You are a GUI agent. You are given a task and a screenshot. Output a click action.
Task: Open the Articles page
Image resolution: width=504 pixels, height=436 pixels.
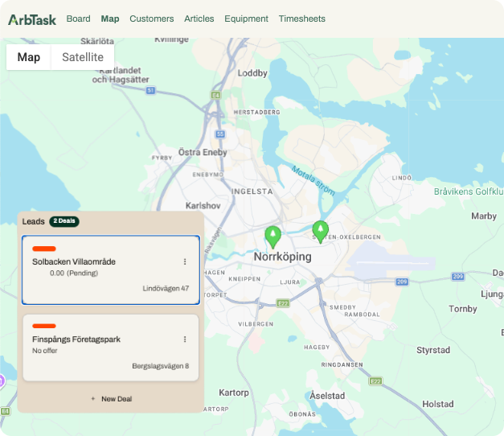[x=199, y=19]
